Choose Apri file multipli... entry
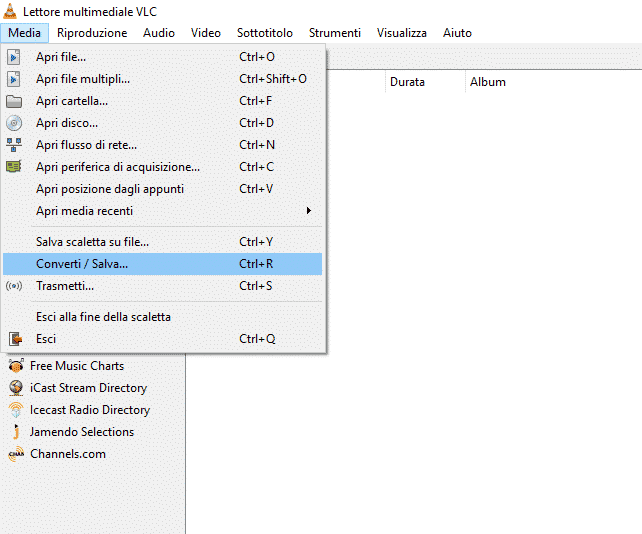This screenshot has height=534, width=642. [x=163, y=79]
